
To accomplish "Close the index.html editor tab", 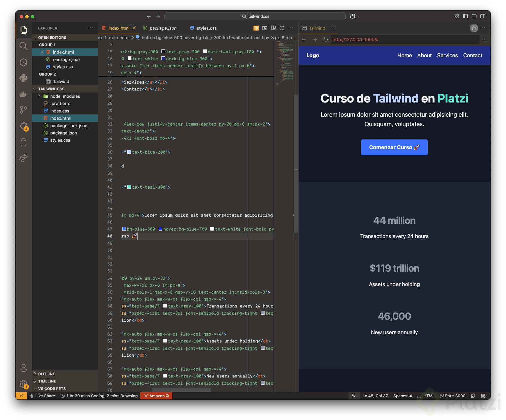I will click(134, 28).
